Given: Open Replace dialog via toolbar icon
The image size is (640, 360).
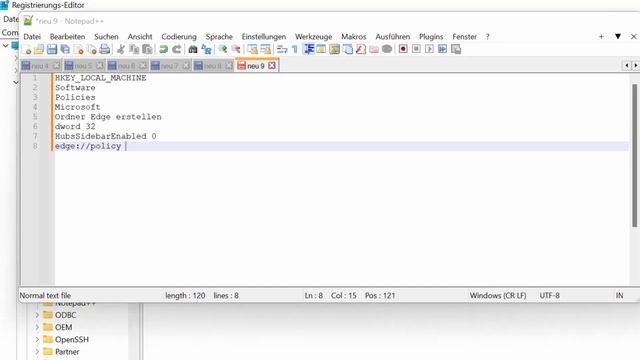Looking at the screenshot, I should [x=207, y=50].
